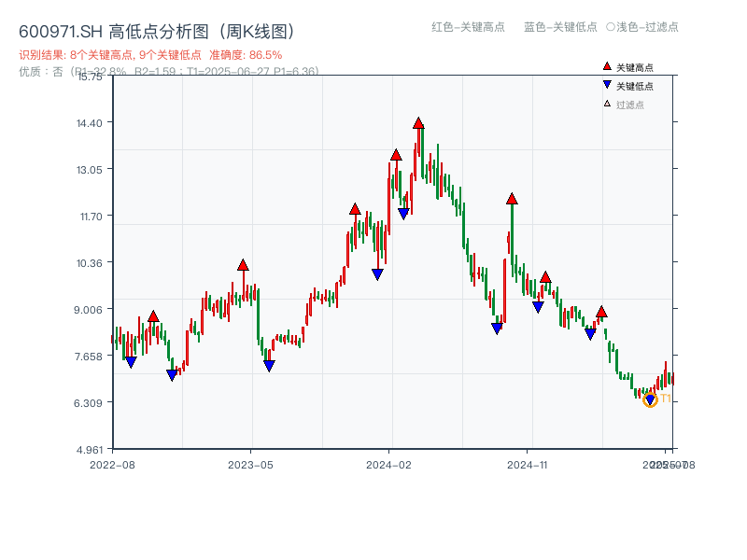Click the blue low triangle near 8.2 in early 2025
The image size is (747, 560).
click(x=590, y=334)
